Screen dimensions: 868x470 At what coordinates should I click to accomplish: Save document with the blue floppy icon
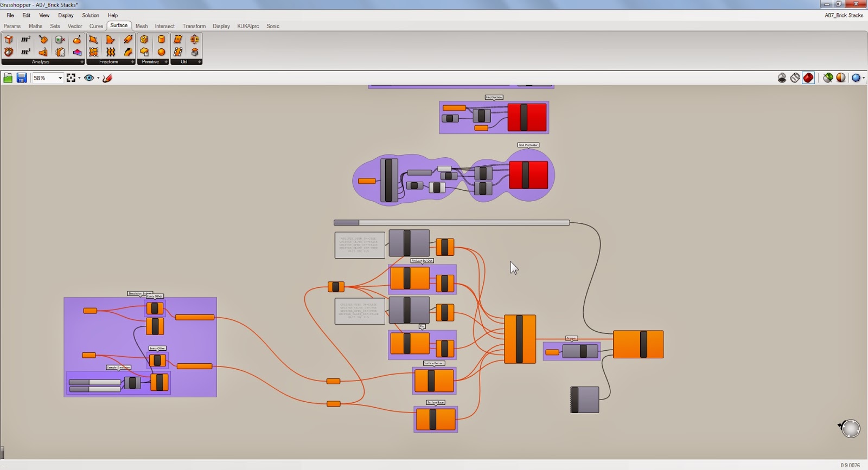click(22, 78)
